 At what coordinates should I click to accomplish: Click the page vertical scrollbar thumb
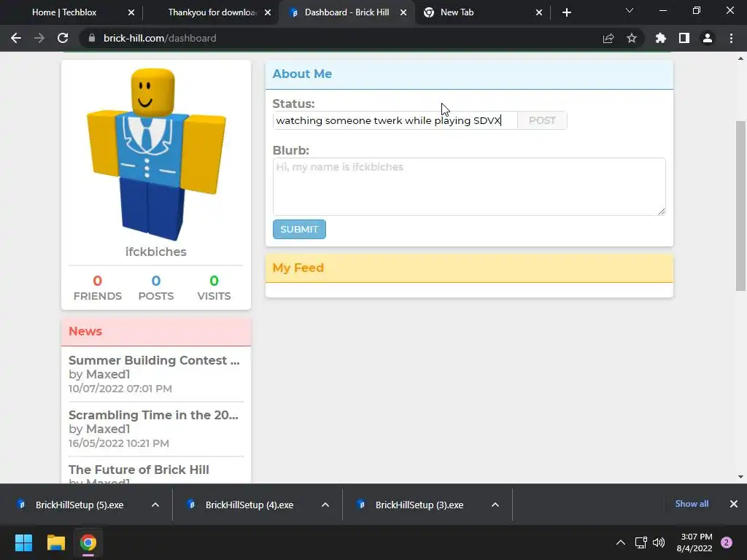pyautogui.click(x=741, y=206)
